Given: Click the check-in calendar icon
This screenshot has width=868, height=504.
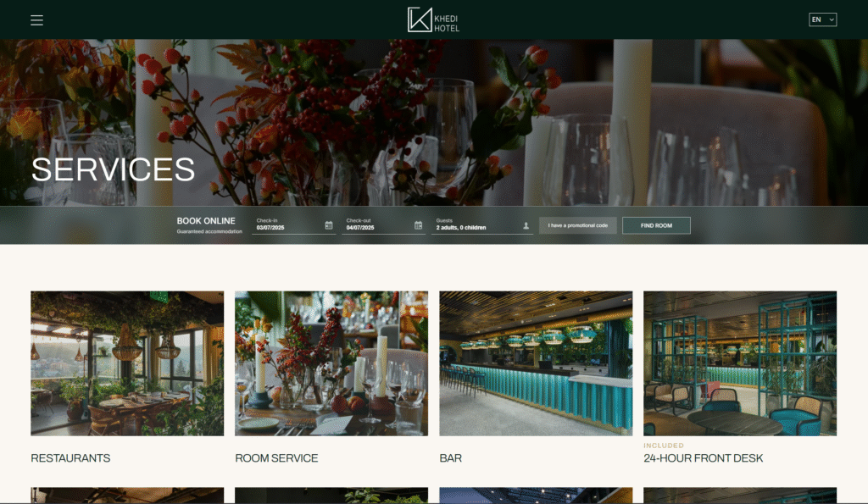Looking at the screenshot, I should click(x=329, y=225).
